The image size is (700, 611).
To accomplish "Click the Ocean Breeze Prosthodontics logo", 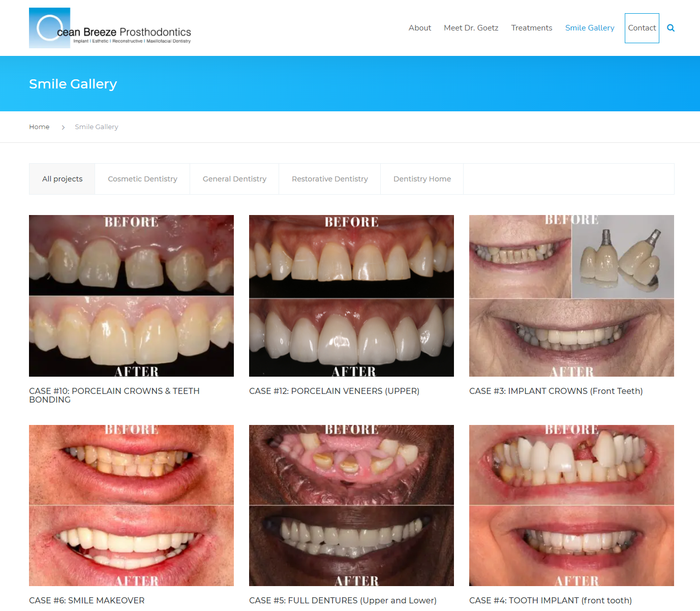I will coord(110,28).
